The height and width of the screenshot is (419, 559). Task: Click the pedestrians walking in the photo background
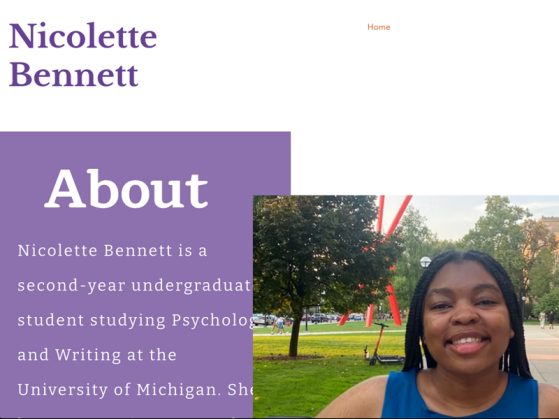click(x=280, y=325)
